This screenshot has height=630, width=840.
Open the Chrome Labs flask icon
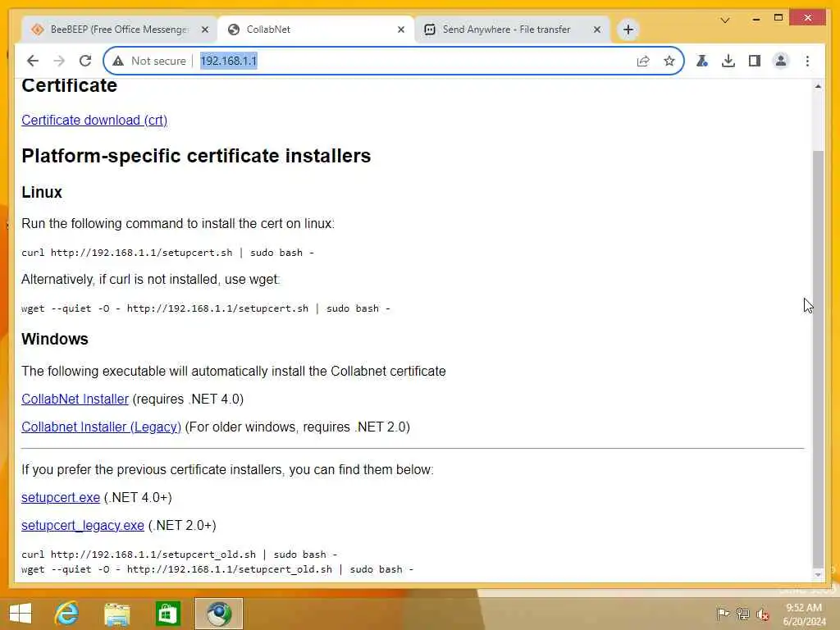(702, 61)
